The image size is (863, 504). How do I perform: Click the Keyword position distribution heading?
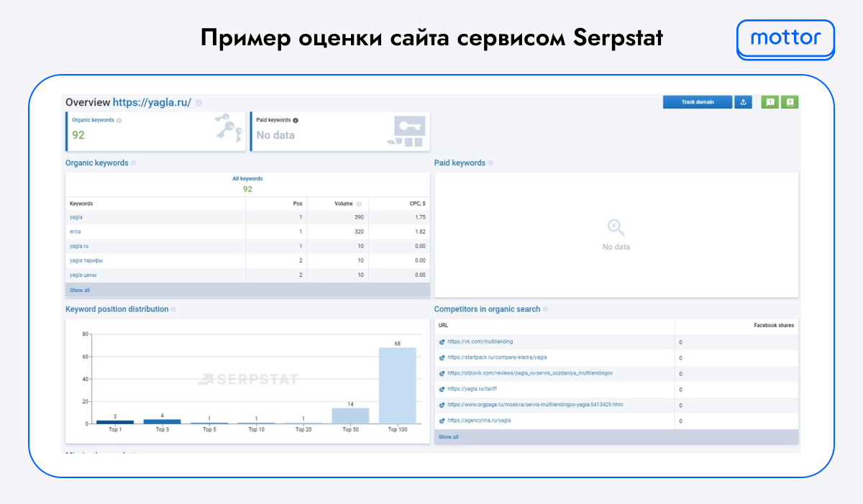117,309
